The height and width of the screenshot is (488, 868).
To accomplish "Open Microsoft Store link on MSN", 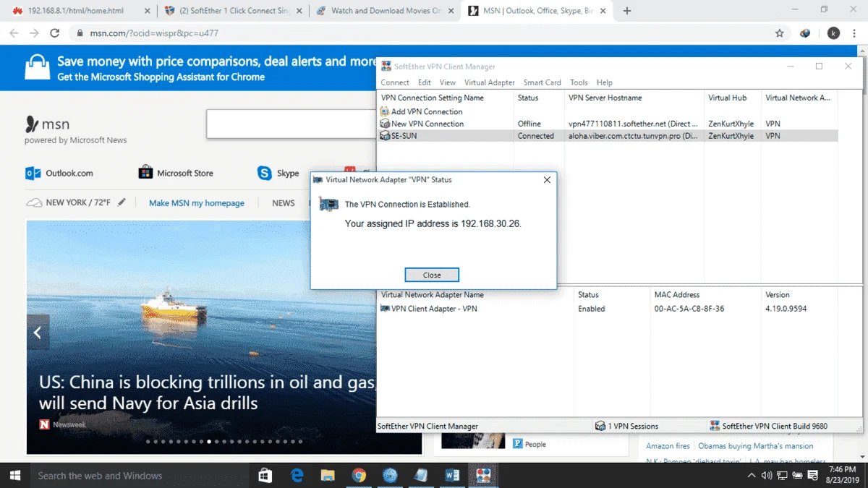I will click(176, 174).
